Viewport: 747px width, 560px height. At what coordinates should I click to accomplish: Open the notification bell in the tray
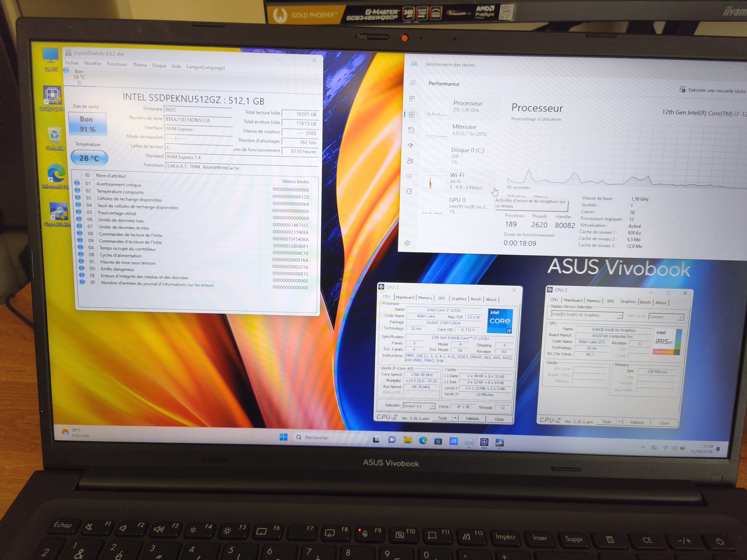(718, 449)
